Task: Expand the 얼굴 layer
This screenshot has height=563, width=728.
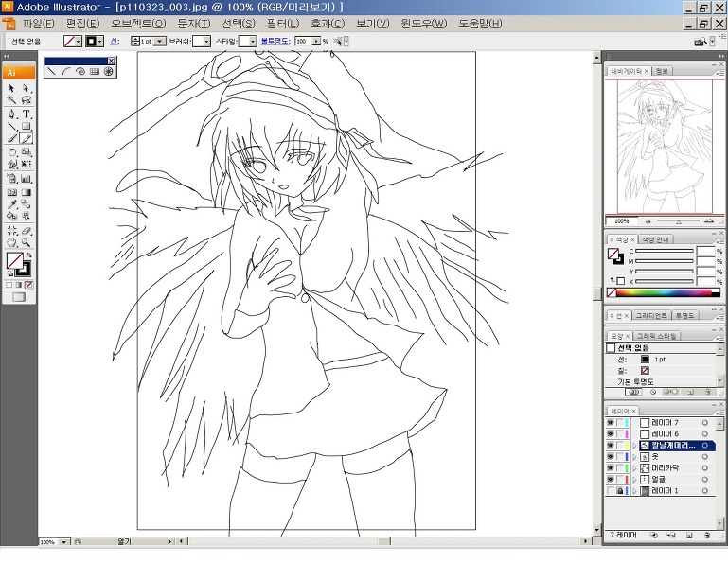Action: (634, 479)
